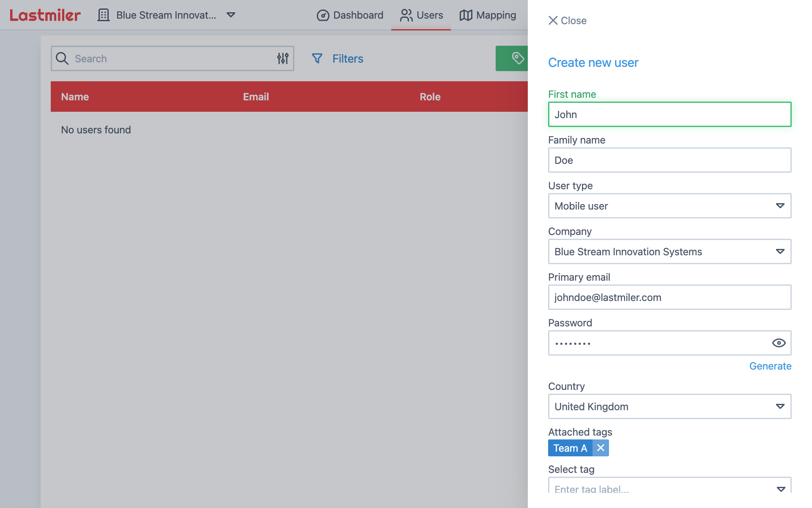Click the green tag button
This screenshot has width=812, height=508.
pos(512,58)
